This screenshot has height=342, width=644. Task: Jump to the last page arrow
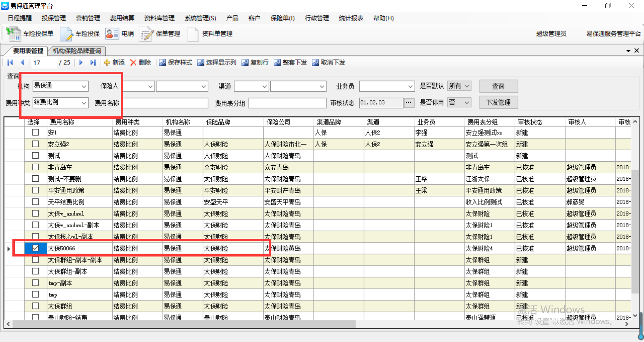point(93,63)
